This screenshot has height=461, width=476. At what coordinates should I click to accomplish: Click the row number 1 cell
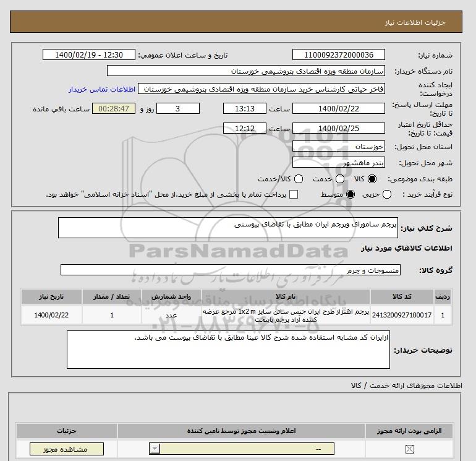point(443,315)
